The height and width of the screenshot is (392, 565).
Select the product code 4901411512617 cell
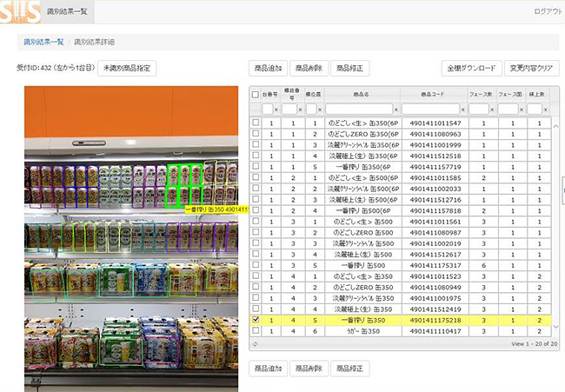[435, 255]
